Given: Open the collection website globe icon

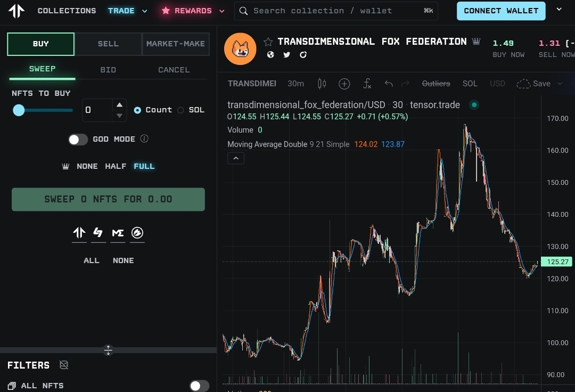Looking at the screenshot, I should point(270,55).
